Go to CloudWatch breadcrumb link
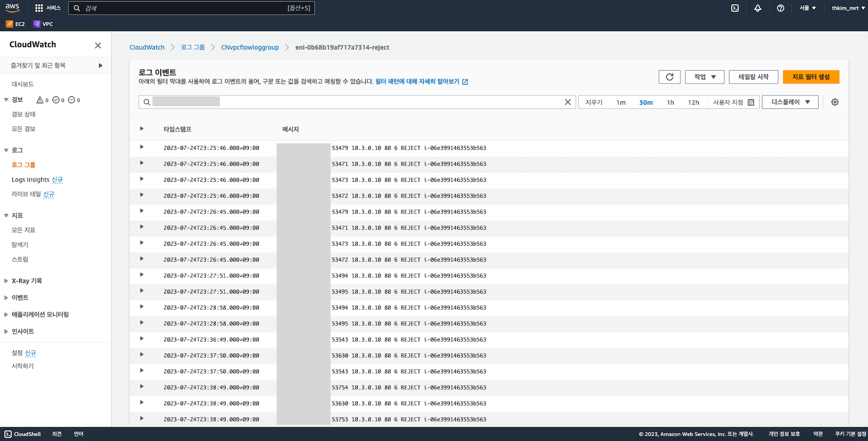This screenshot has width=868, height=441. coord(147,47)
